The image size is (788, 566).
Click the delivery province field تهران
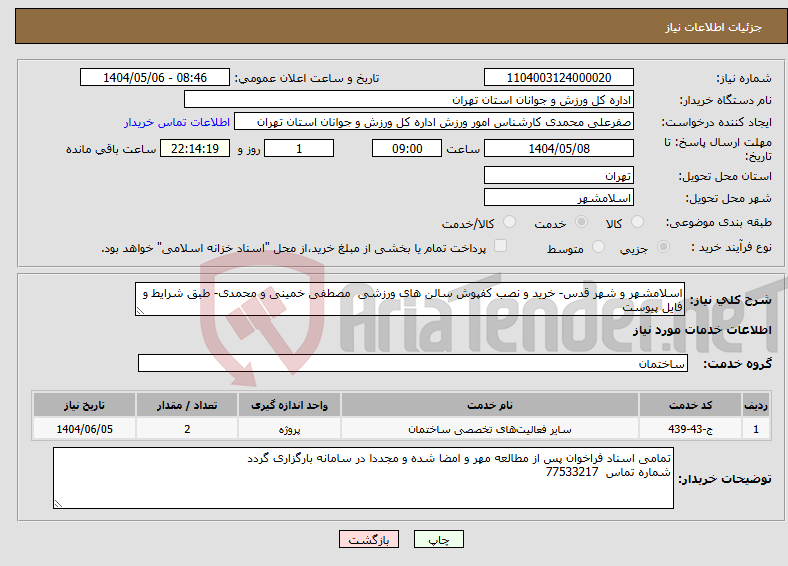tap(558, 175)
